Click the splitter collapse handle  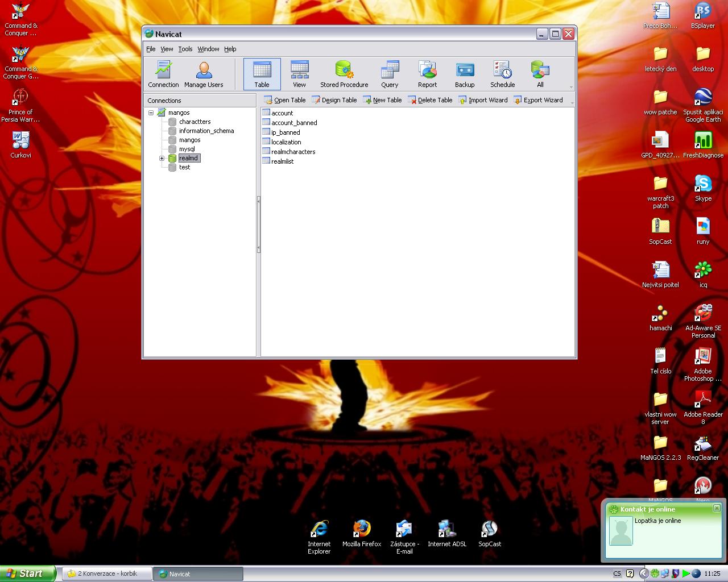pos(258,225)
